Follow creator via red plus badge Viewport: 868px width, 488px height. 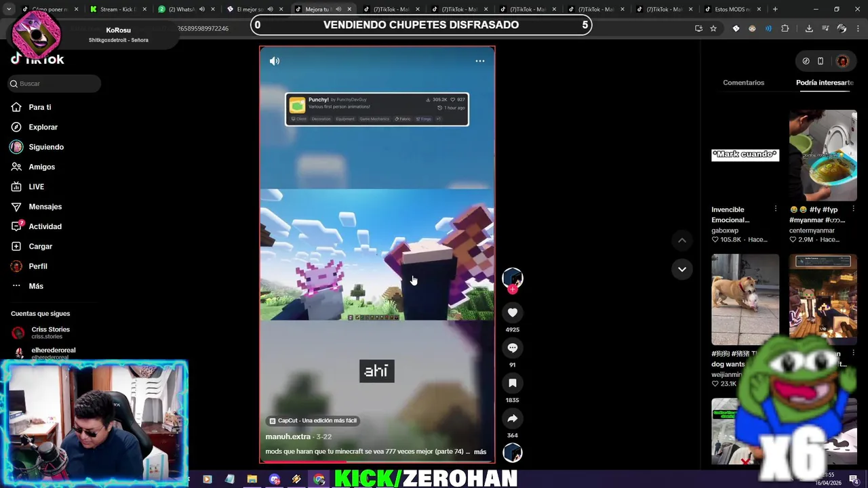[513, 289]
